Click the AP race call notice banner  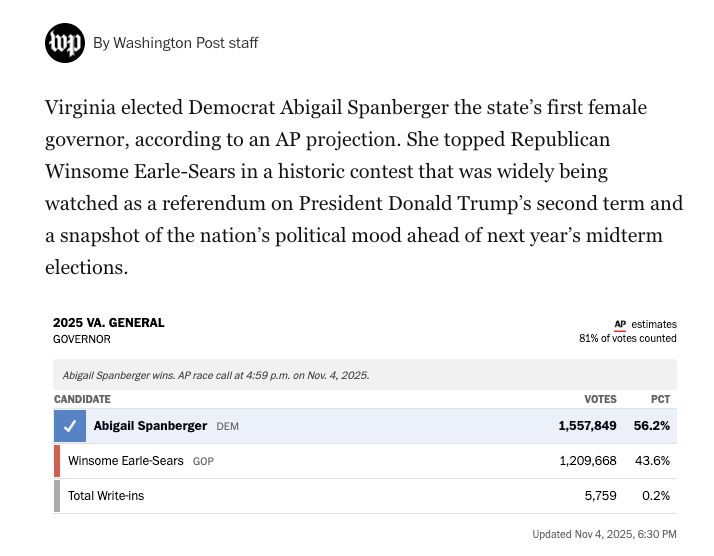[365, 375]
